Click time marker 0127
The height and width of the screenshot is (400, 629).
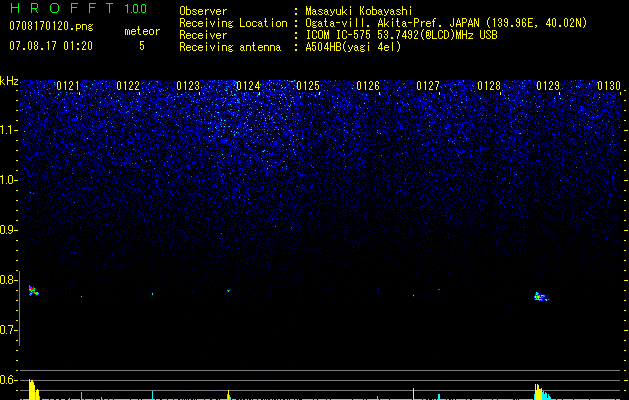tap(428, 86)
